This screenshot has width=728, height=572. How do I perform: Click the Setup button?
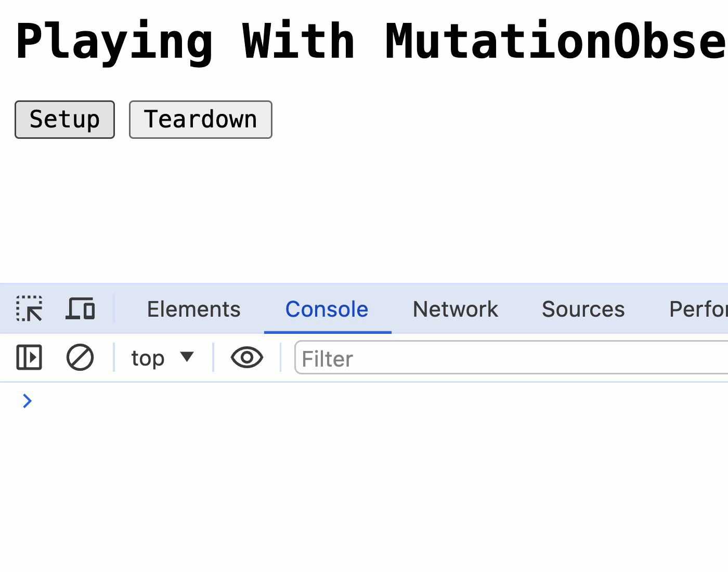pyautogui.click(x=64, y=120)
